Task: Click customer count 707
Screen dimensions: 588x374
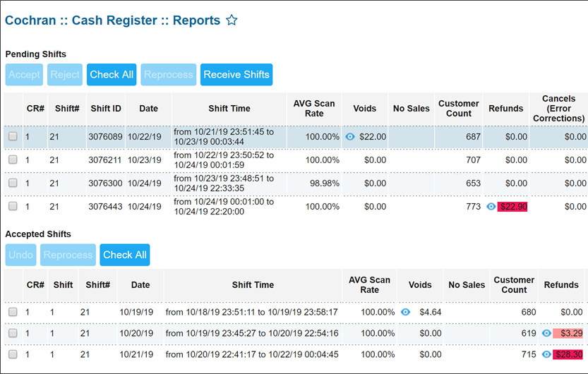Action: (473, 160)
